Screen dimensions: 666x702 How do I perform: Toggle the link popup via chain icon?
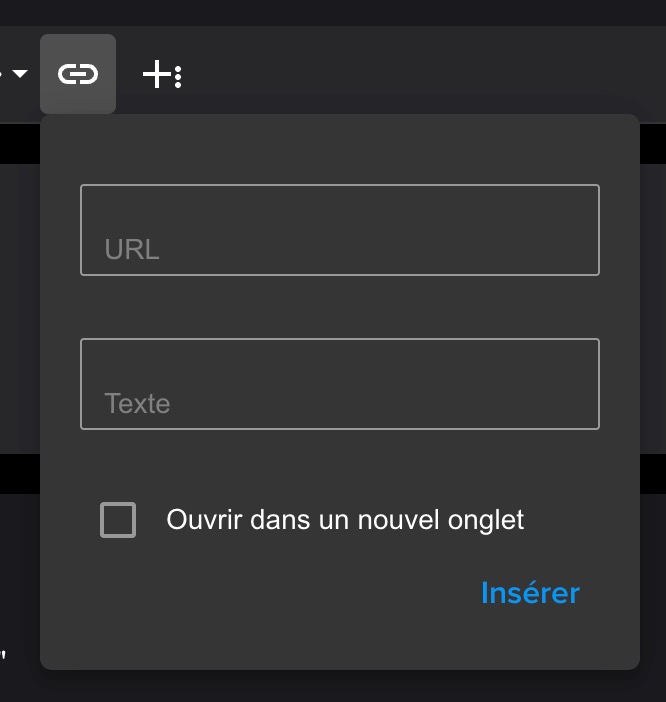click(78, 74)
